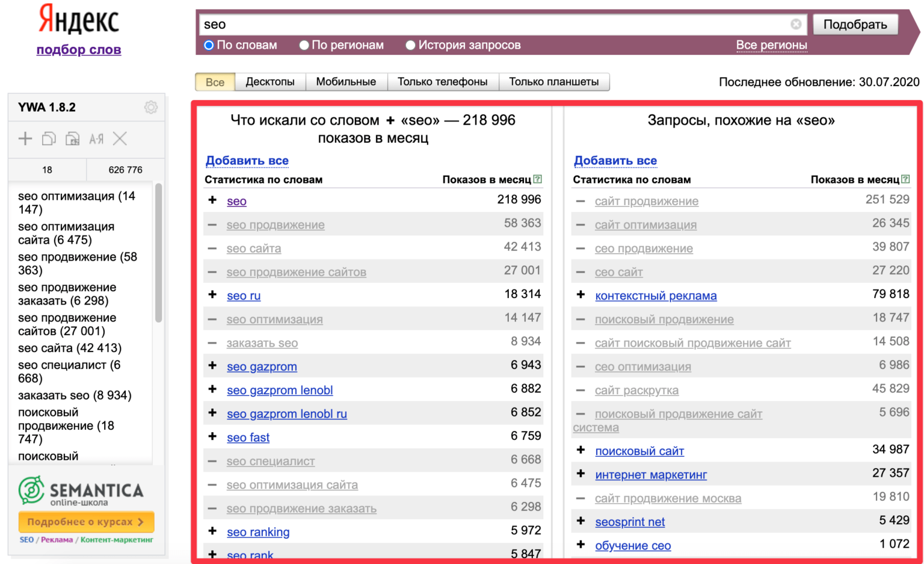Add 'seo gazprom lenobl' with plus icon
Viewport: 924px width, 564px height.
point(212,389)
